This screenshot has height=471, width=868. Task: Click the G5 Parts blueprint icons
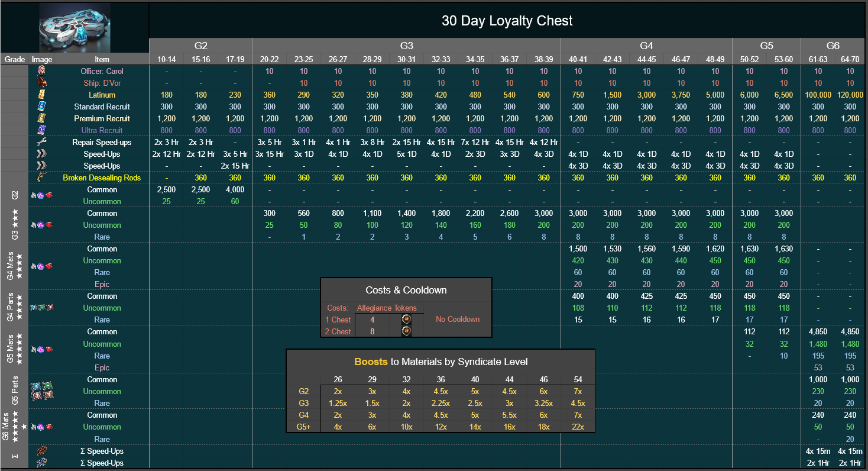[41, 391]
